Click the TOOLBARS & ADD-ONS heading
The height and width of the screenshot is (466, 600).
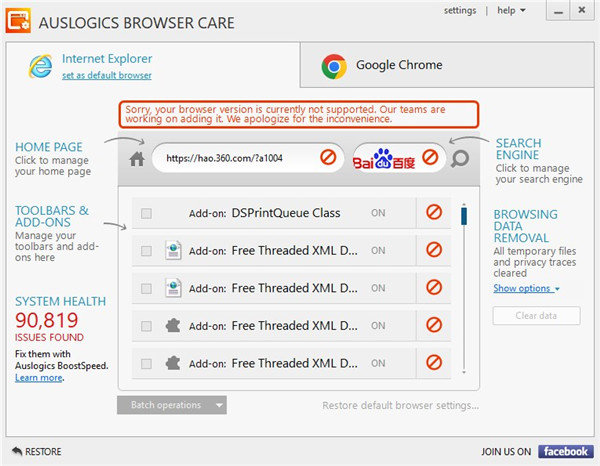(x=52, y=216)
